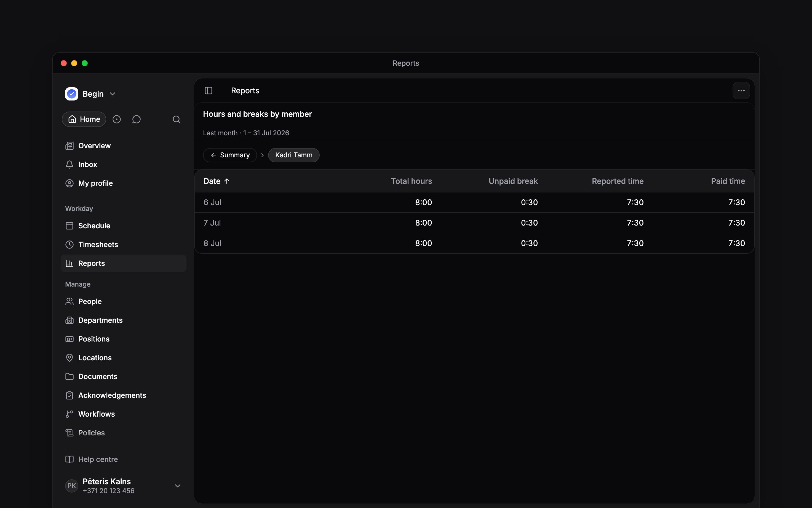The height and width of the screenshot is (508, 812).
Task: Open Departments in the sidebar
Action: click(x=124, y=320)
